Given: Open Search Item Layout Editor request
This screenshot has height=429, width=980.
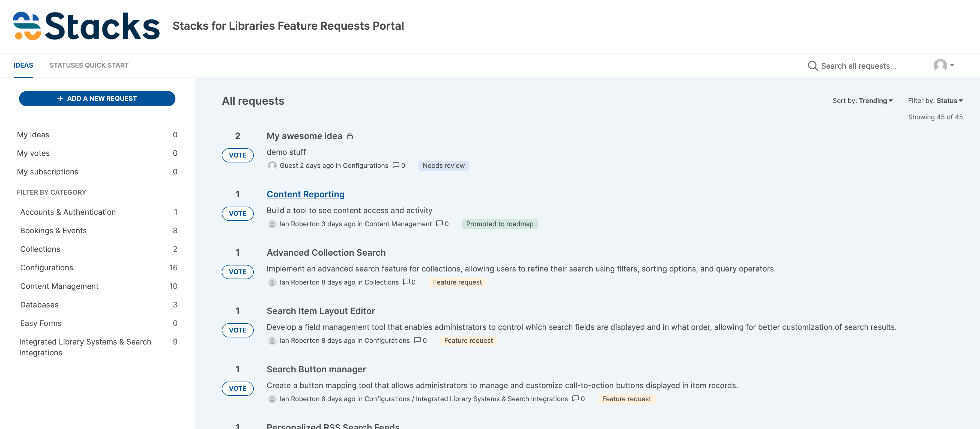Looking at the screenshot, I should (x=321, y=311).
